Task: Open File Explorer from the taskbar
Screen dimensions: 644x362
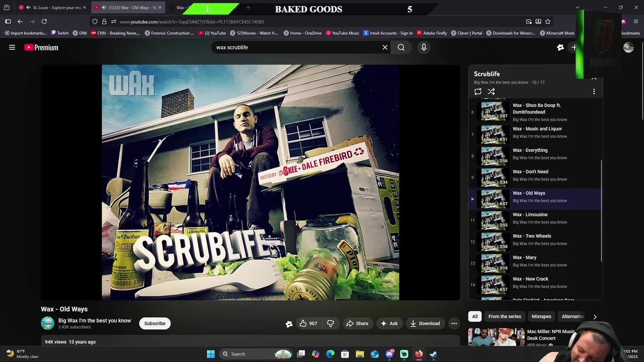Action: [360, 354]
